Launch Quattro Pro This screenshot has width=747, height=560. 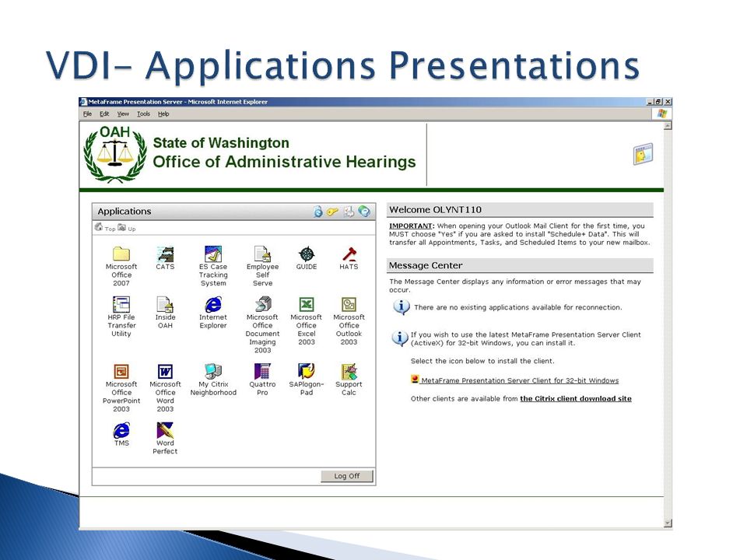(x=262, y=372)
